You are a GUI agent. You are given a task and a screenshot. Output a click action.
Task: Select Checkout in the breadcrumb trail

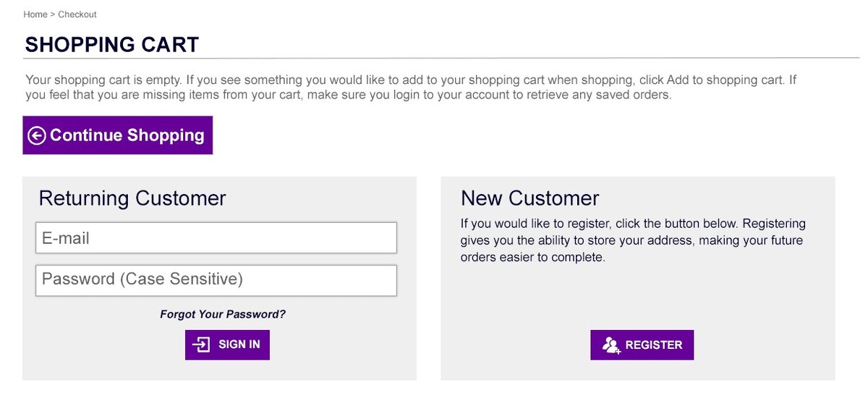[77, 14]
